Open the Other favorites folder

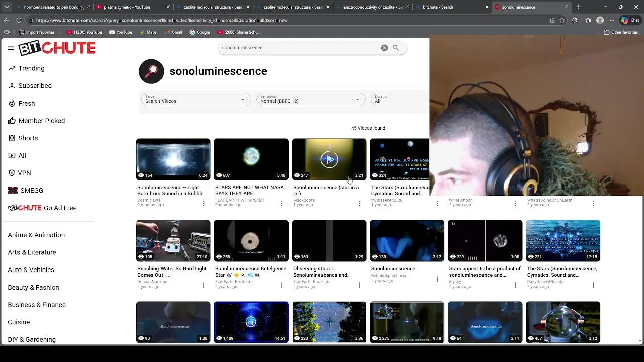[621, 32]
